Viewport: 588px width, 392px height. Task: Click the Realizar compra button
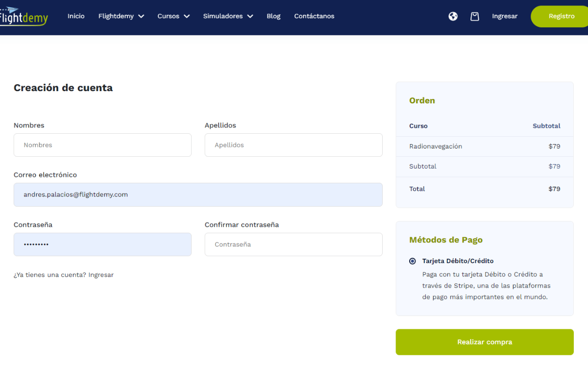[485, 342]
